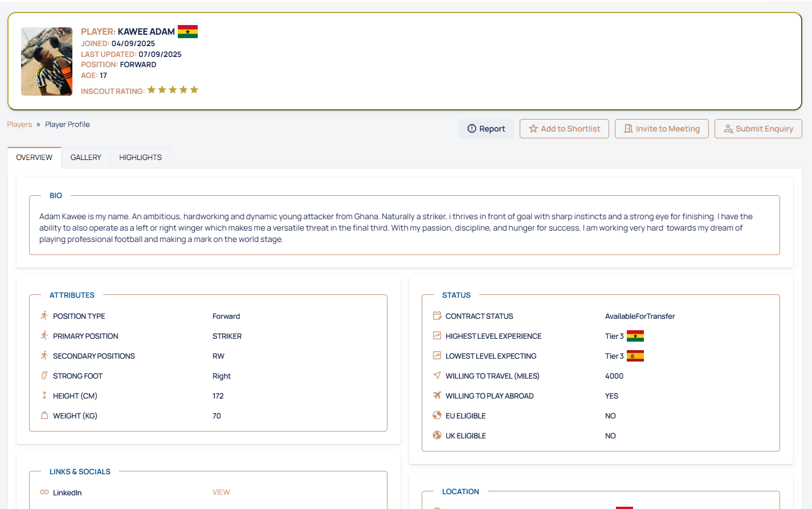
Task: Click the LINKS & SOCIALS heading
Action: click(80, 472)
